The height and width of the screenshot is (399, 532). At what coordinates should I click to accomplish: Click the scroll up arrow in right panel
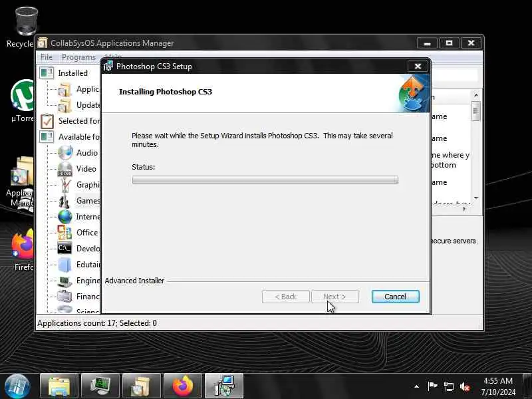point(475,95)
